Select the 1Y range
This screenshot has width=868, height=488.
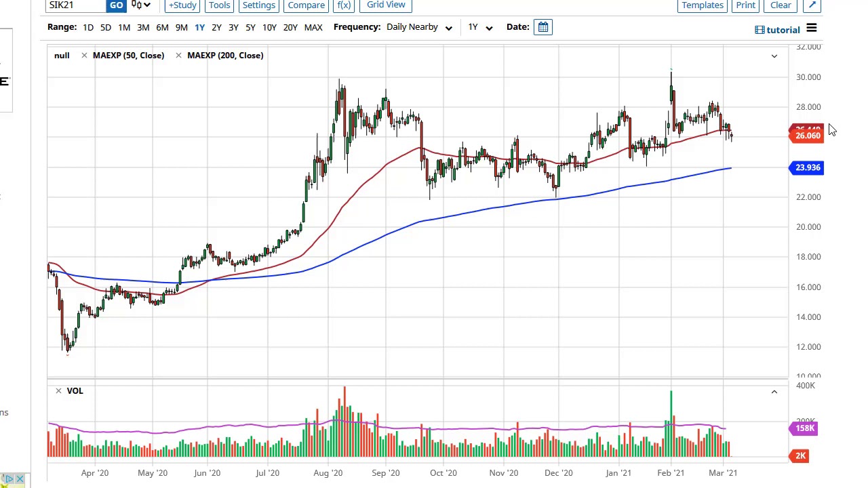click(199, 27)
